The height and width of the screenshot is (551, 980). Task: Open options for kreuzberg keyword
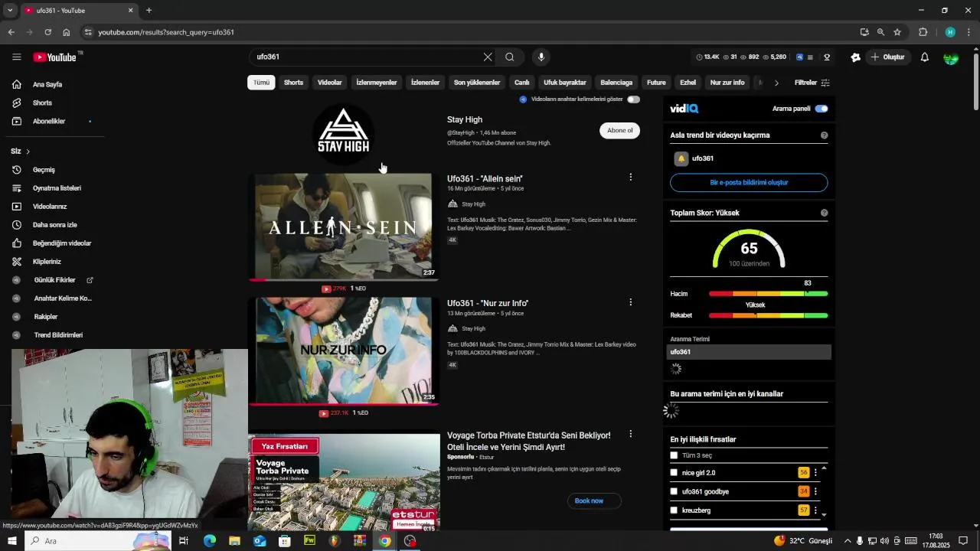click(815, 510)
